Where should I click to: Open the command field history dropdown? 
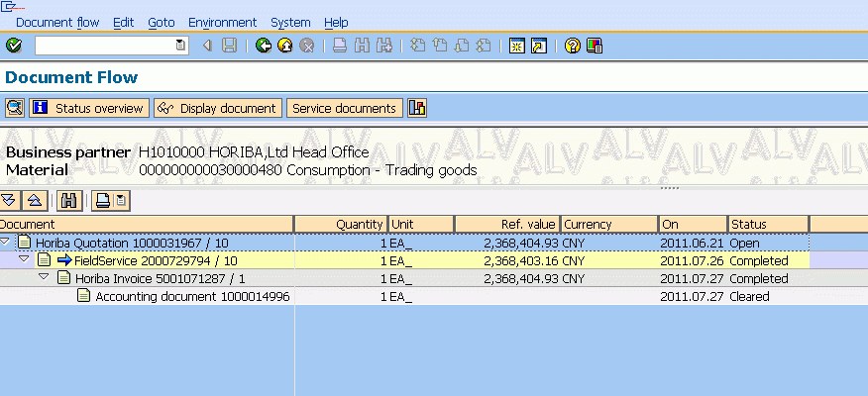coord(180,46)
